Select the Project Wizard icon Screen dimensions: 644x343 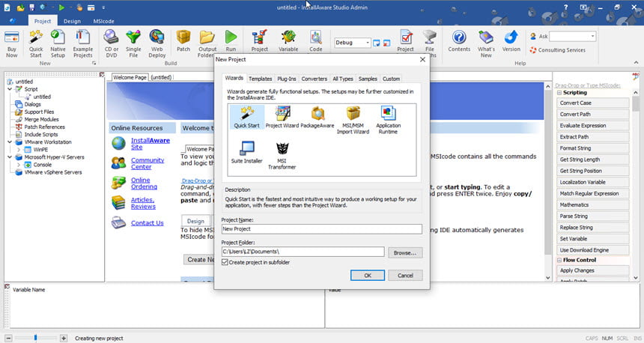point(282,117)
